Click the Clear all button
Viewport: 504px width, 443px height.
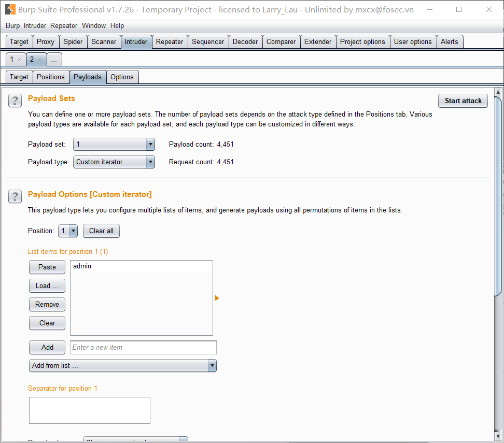point(101,231)
